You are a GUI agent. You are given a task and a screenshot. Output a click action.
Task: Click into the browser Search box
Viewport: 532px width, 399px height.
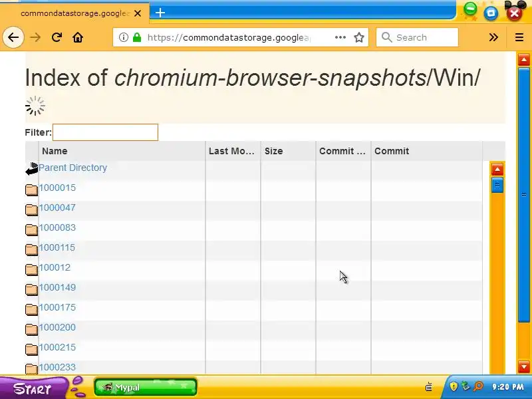418,37
